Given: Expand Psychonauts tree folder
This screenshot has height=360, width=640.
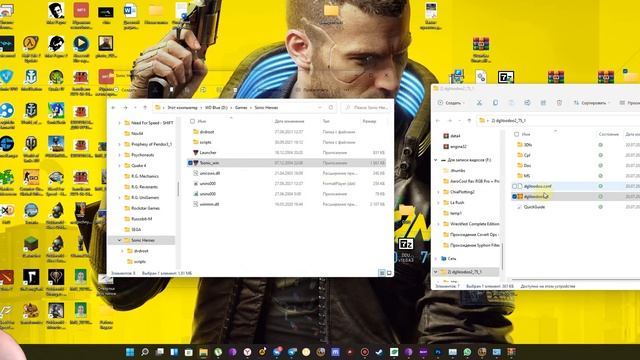Looking at the screenshot, I should click(x=120, y=155).
